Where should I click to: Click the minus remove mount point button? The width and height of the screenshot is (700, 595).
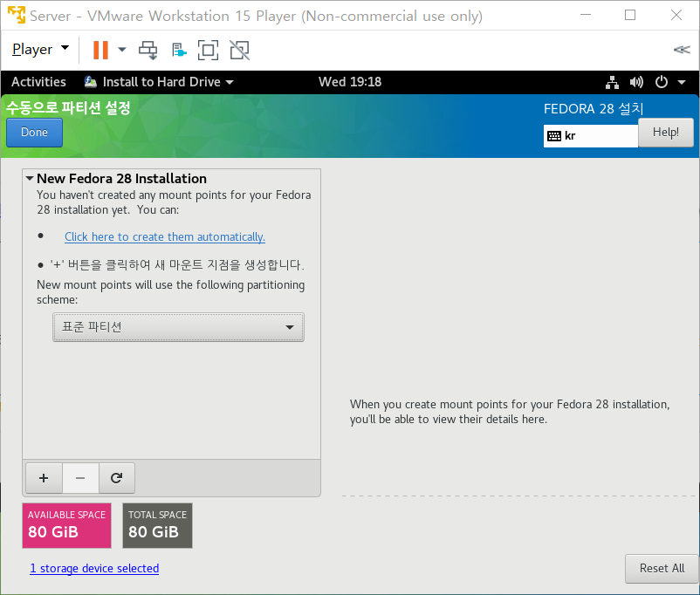click(80, 478)
